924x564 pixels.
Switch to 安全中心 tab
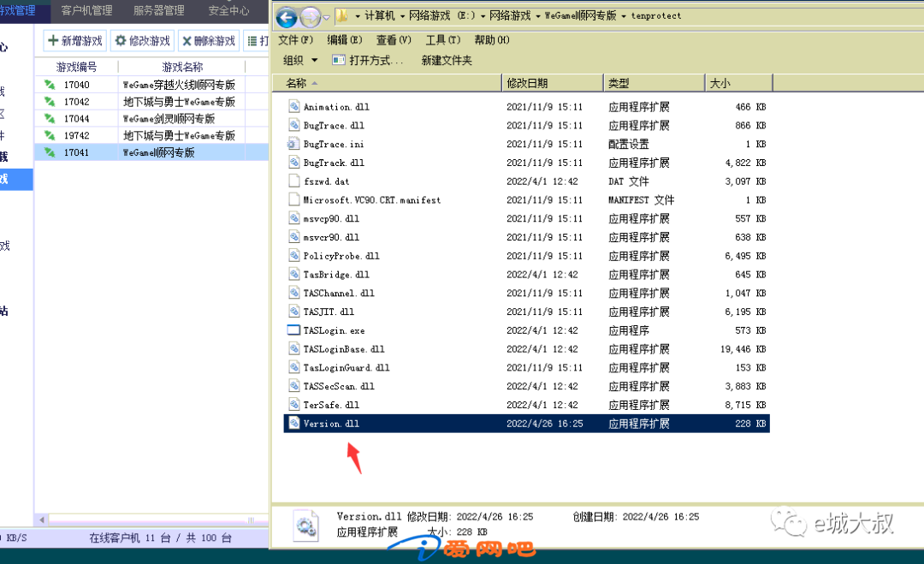click(228, 10)
